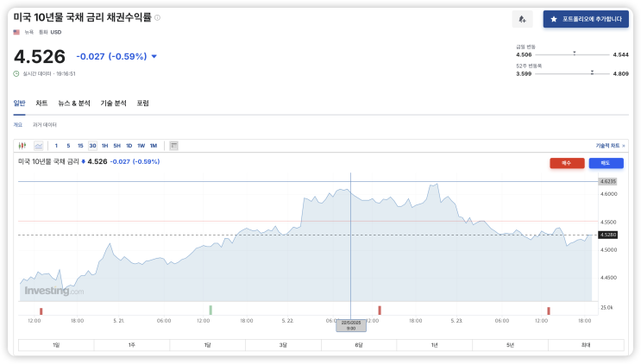Switch to area chart type
The width and height of the screenshot is (641, 364).
click(38, 146)
